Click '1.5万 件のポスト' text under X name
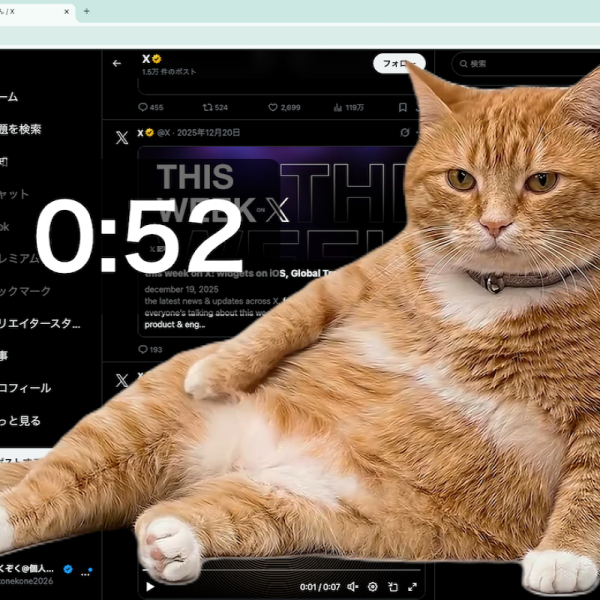The height and width of the screenshot is (600, 600). (x=169, y=72)
